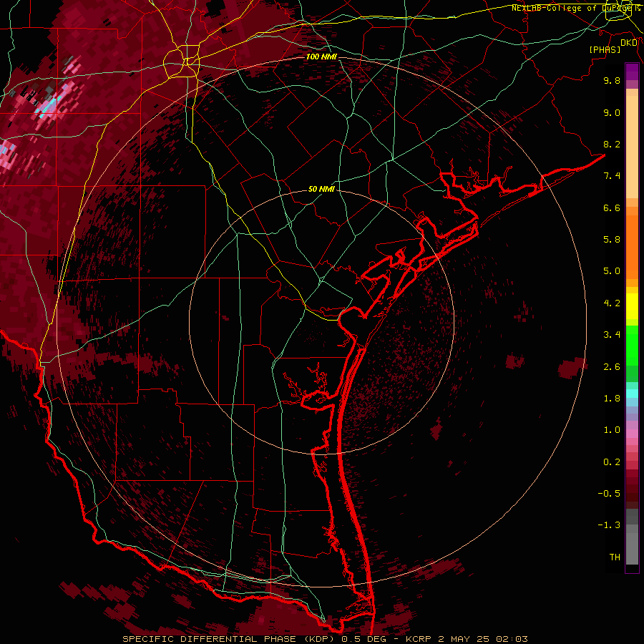The height and width of the screenshot is (644, 644).
Task: Click the 8.2 value on the scale
Action: coord(612,144)
